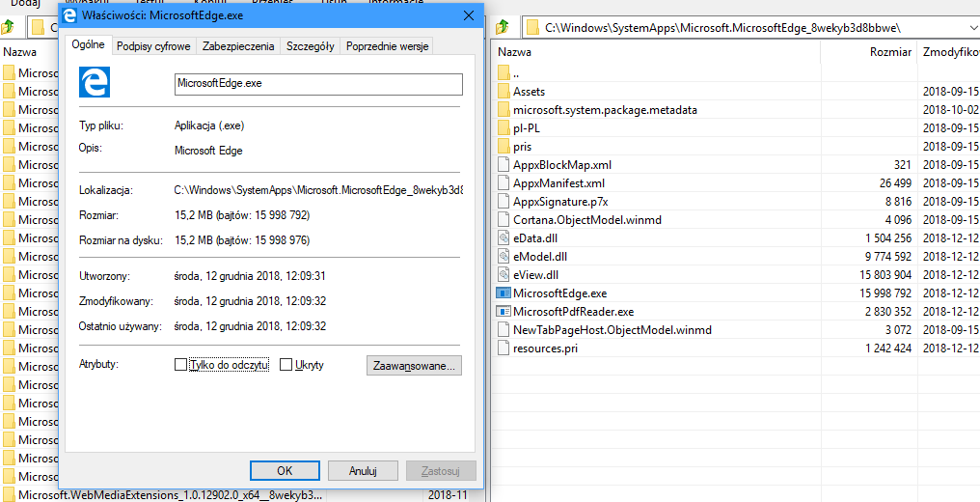The image size is (980, 502).
Task: Select the eData.dll library icon
Action: pyautogui.click(x=504, y=237)
